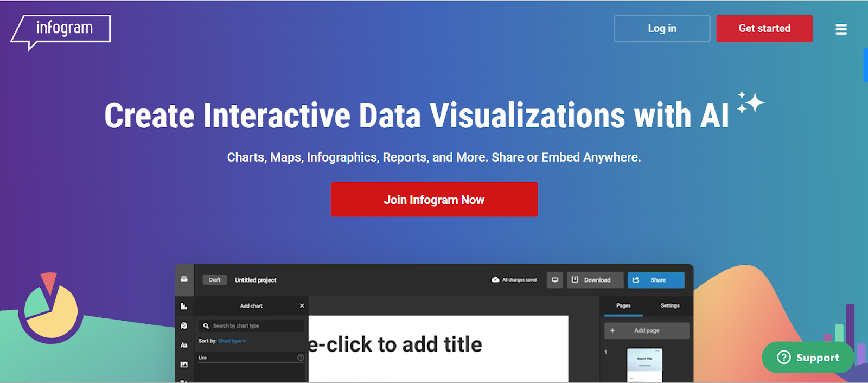The width and height of the screenshot is (868, 383).
Task: Open the hamburger menu
Action: 841,29
